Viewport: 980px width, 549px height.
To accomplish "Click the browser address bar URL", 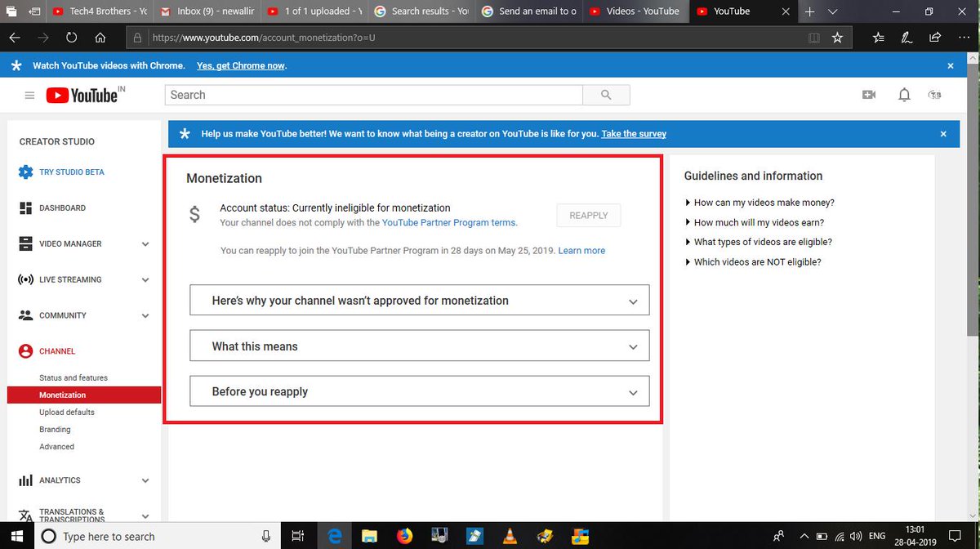I will tap(265, 38).
